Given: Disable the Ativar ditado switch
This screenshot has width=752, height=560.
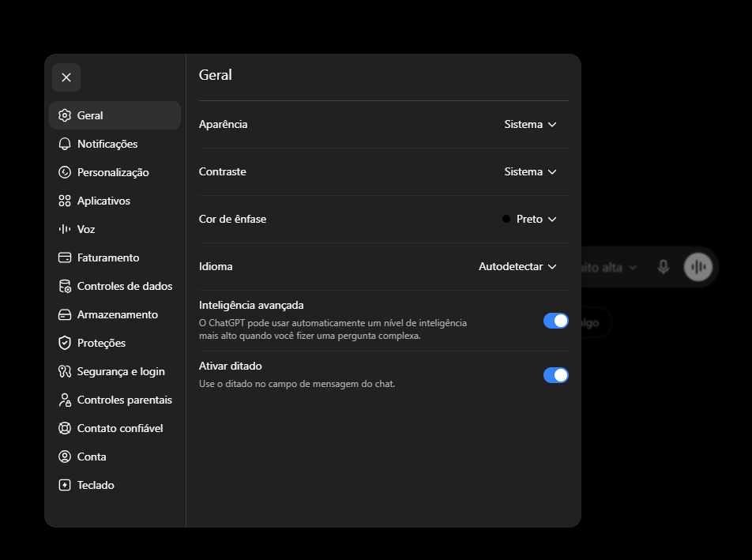Looking at the screenshot, I should click(x=556, y=375).
